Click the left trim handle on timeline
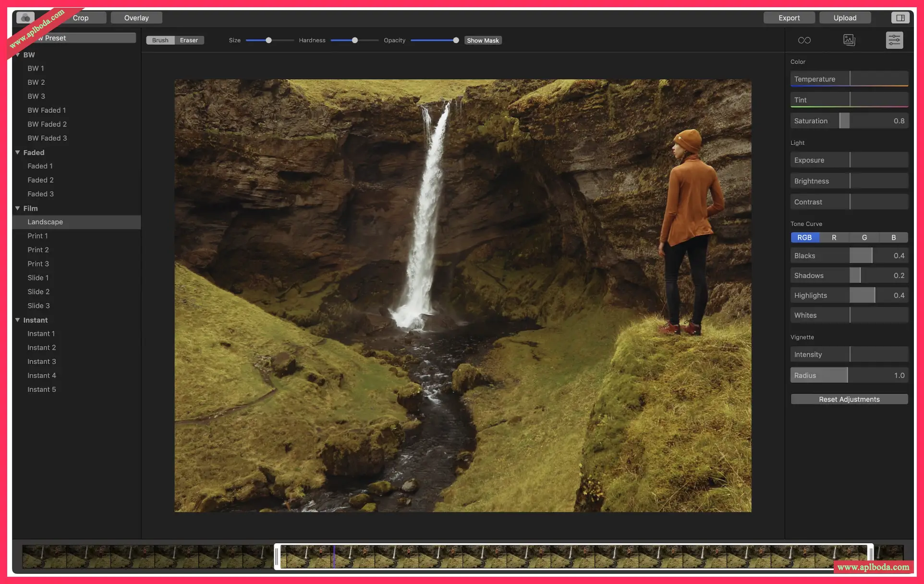The image size is (924, 584). pos(277,557)
